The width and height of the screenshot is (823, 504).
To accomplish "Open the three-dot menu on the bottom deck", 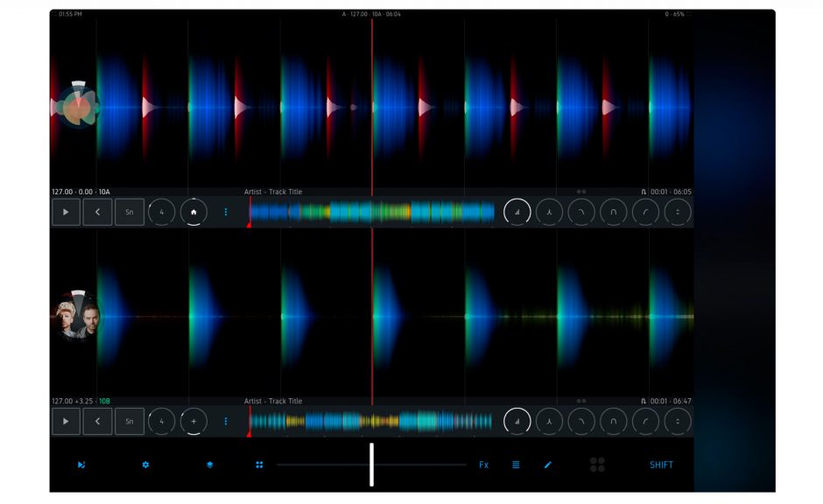I will (x=227, y=421).
